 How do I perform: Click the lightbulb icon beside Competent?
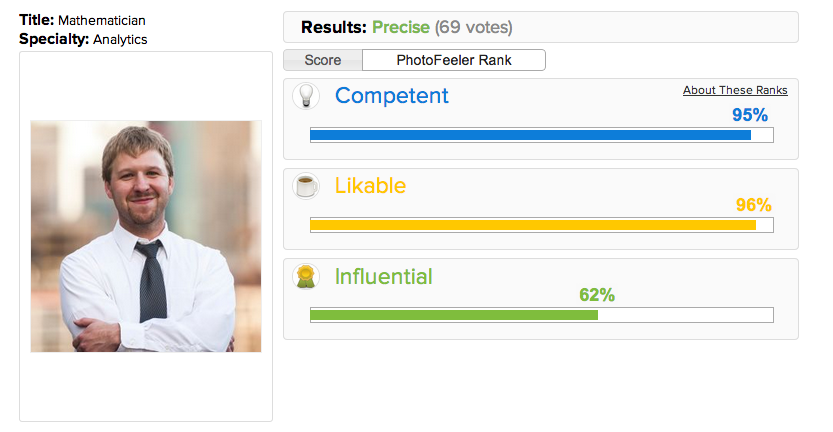coord(306,96)
